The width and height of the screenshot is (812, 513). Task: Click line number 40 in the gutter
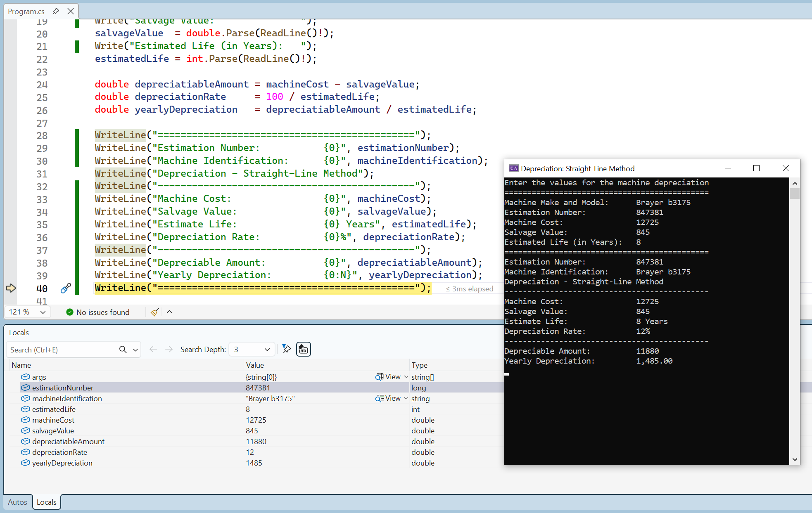click(42, 288)
